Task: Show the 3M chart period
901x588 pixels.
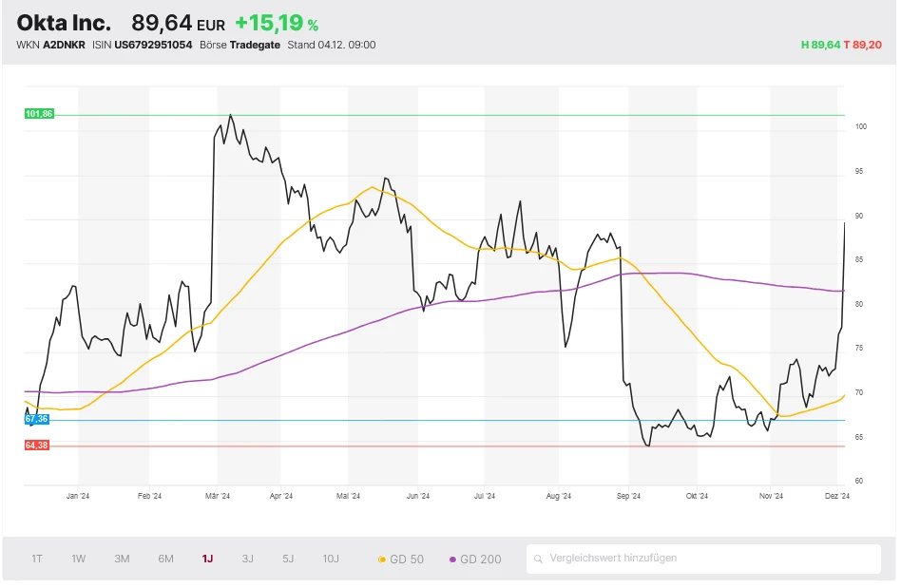Action: tap(122, 559)
